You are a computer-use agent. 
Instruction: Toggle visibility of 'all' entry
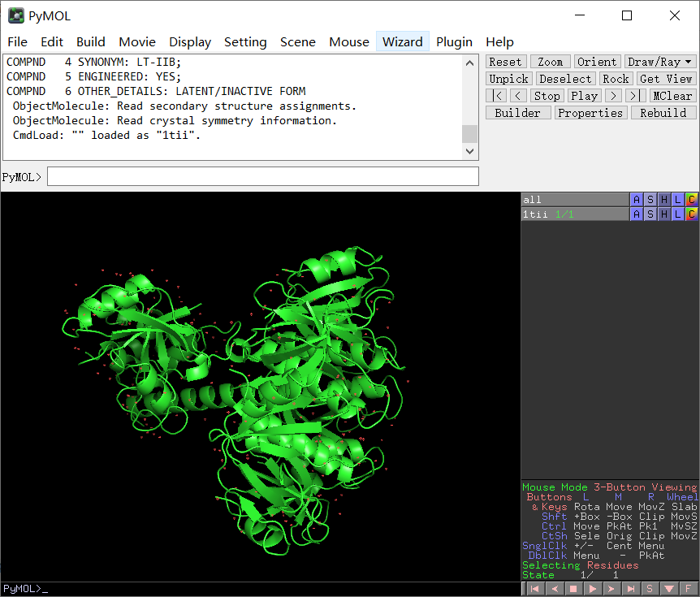[575, 200]
